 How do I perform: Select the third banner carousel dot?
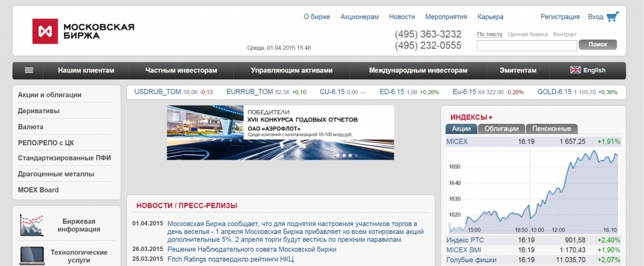pyautogui.click(x=350, y=155)
